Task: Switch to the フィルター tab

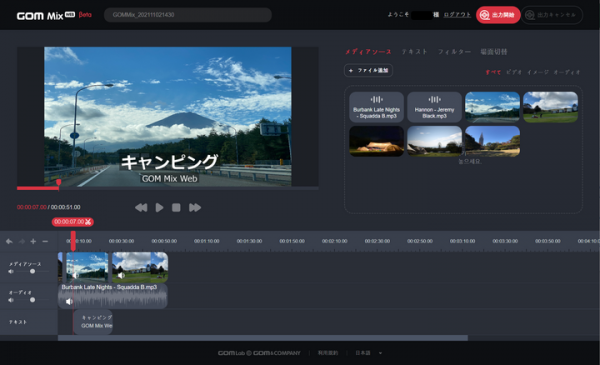Action: click(x=454, y=52)
